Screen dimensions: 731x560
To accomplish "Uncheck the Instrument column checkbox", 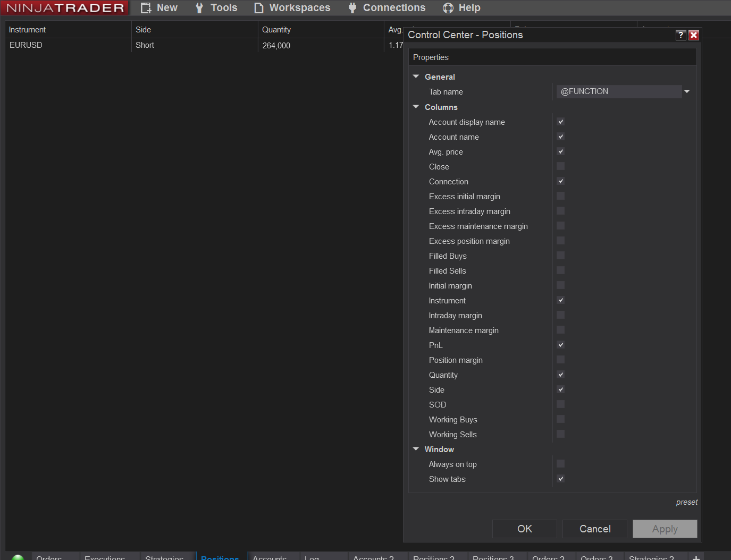I will tap(560, 300).
